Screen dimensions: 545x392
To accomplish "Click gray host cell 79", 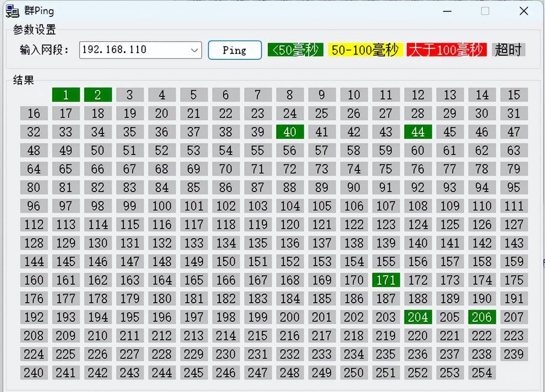I will pos(514,169).
